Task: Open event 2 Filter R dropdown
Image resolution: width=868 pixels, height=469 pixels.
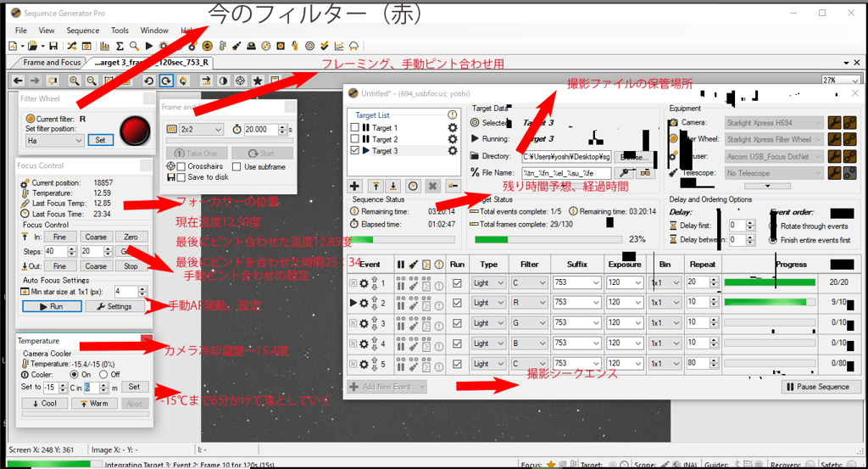Action: pyautogui.click(x=529, y=303)
